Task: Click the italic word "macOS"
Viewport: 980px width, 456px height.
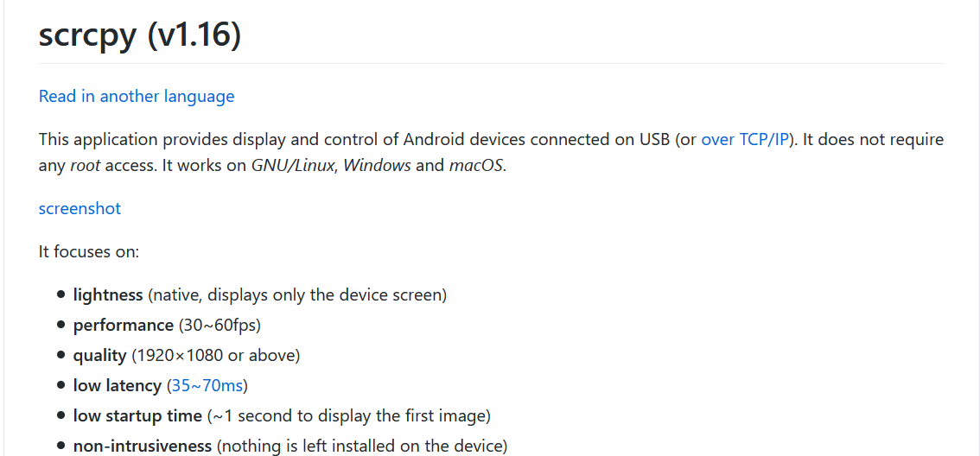Action: 476,165
